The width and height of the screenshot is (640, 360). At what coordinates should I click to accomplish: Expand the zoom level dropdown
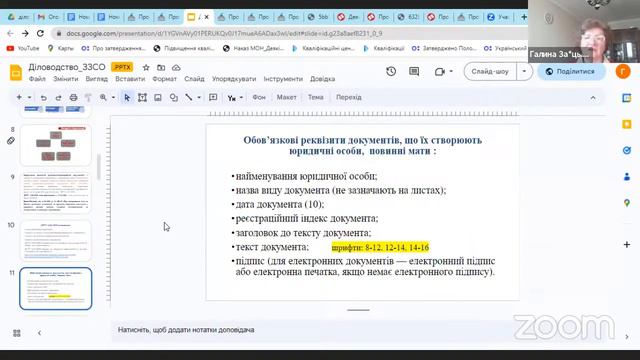(x=113, y=98)
